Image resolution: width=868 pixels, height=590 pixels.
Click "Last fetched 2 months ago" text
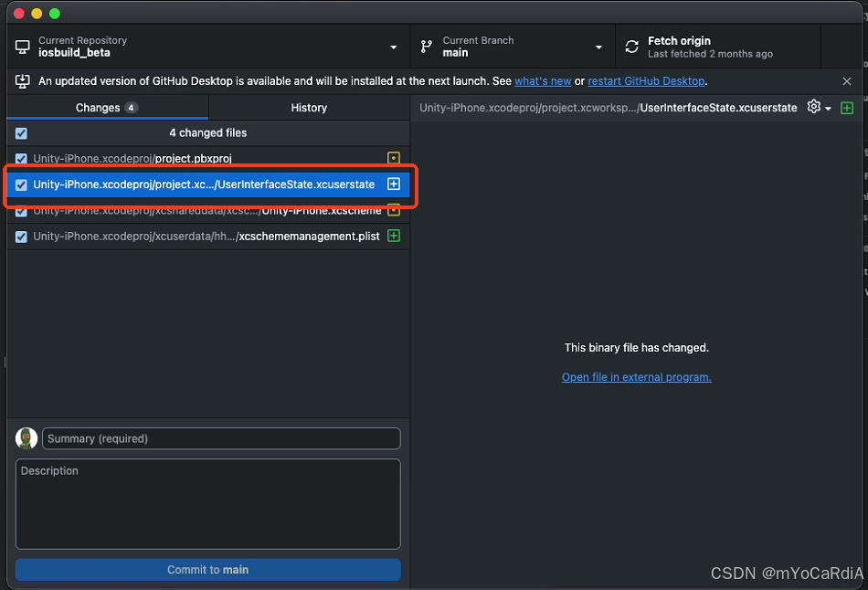tap(710, 54)
